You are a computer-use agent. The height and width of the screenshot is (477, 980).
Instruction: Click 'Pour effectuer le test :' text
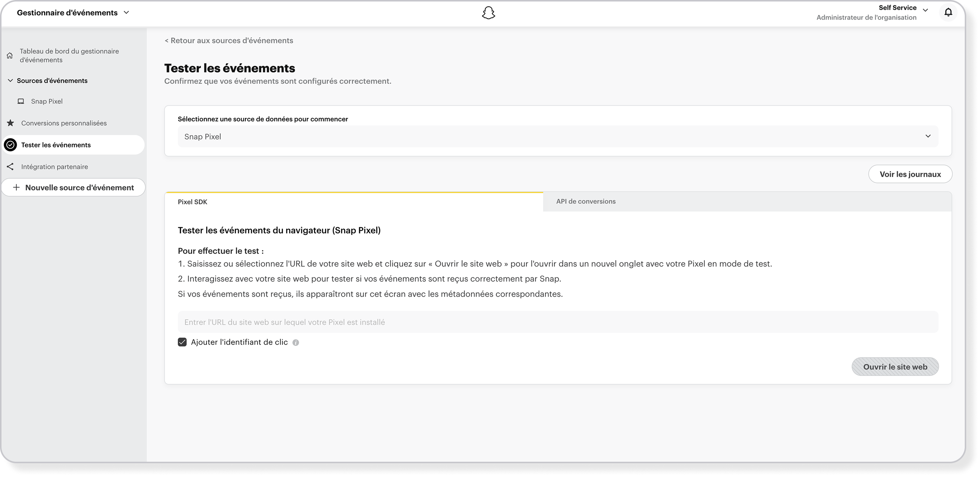[x=221, y=251]
